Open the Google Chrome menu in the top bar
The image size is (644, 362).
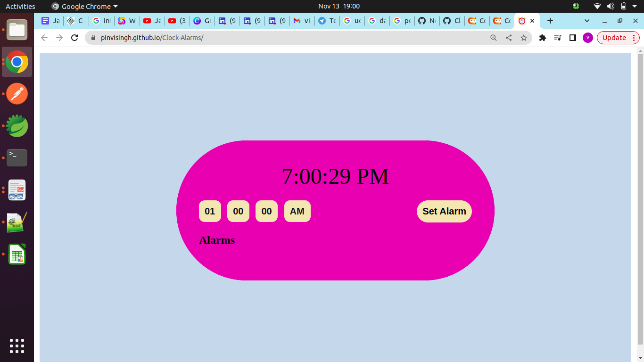coord(84,6)
